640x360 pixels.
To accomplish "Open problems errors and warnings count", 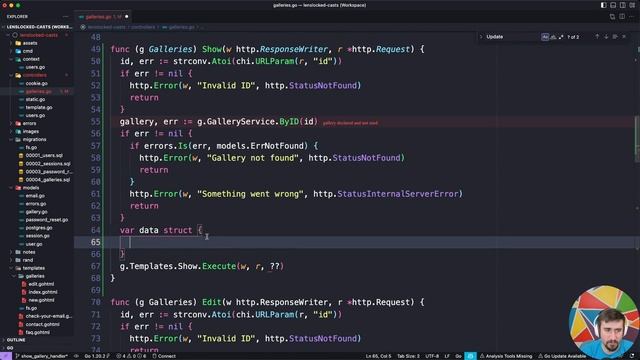I will tap(131, 356).
